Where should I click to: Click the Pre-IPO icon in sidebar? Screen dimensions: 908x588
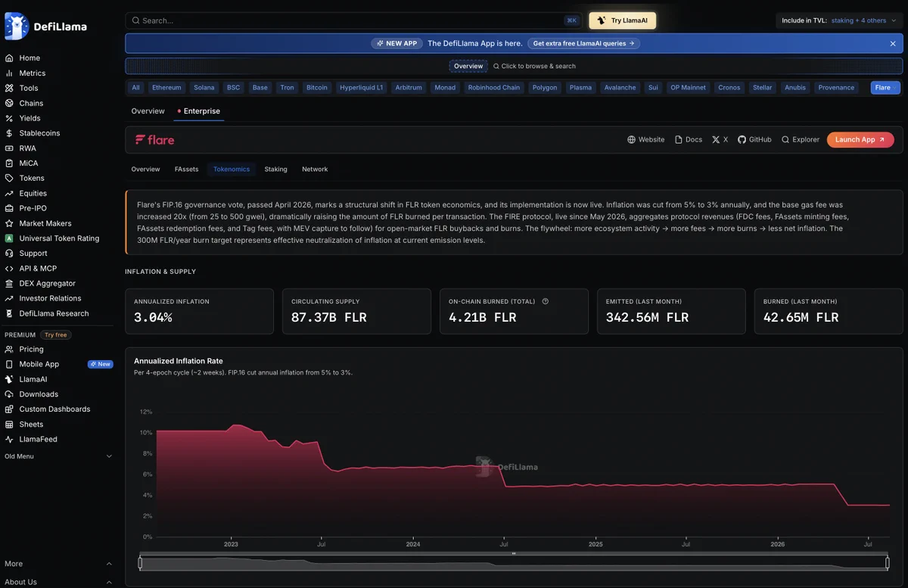(x=9, y=208)
